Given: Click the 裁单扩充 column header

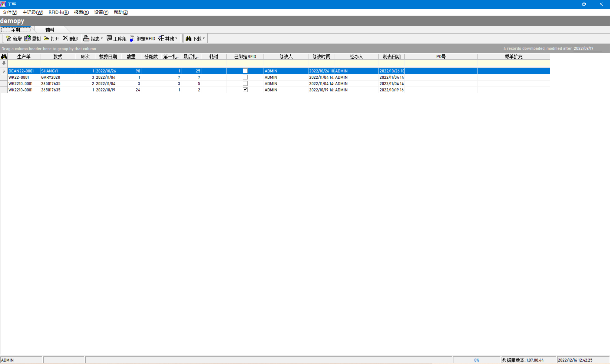Looking at the screenshot, I should tap(514, 57).
